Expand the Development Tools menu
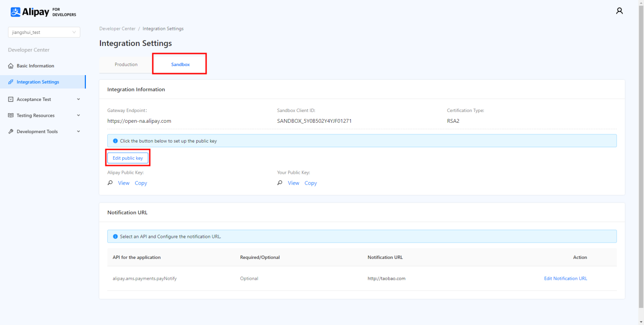 pyautogui.click(x=79, y=131)
